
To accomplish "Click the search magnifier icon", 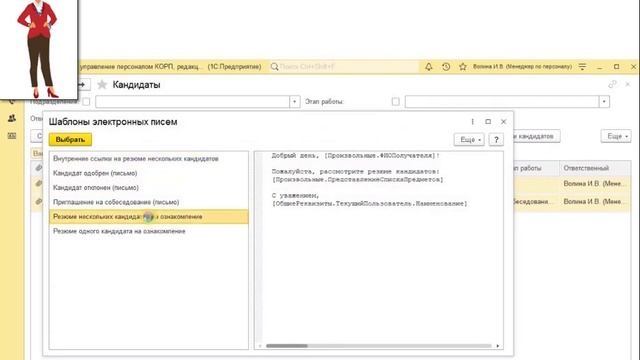I will point(275,67).
